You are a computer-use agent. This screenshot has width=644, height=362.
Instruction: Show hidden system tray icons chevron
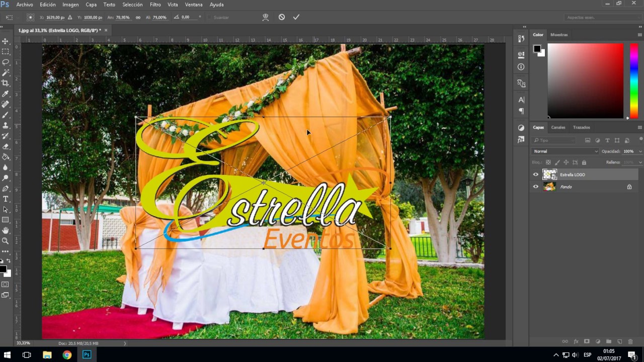(x=556, y=355)
